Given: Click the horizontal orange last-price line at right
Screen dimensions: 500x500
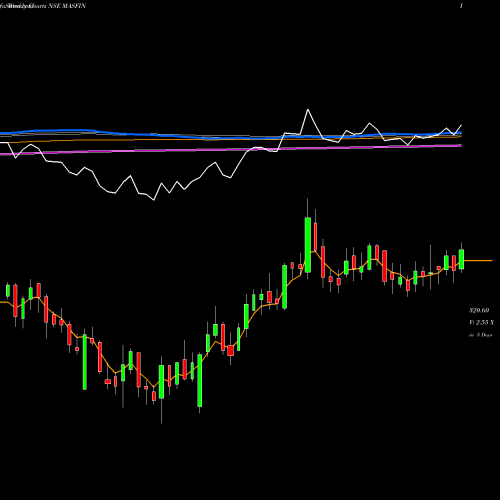Looking at the screenshot, I should click(478, 260).
